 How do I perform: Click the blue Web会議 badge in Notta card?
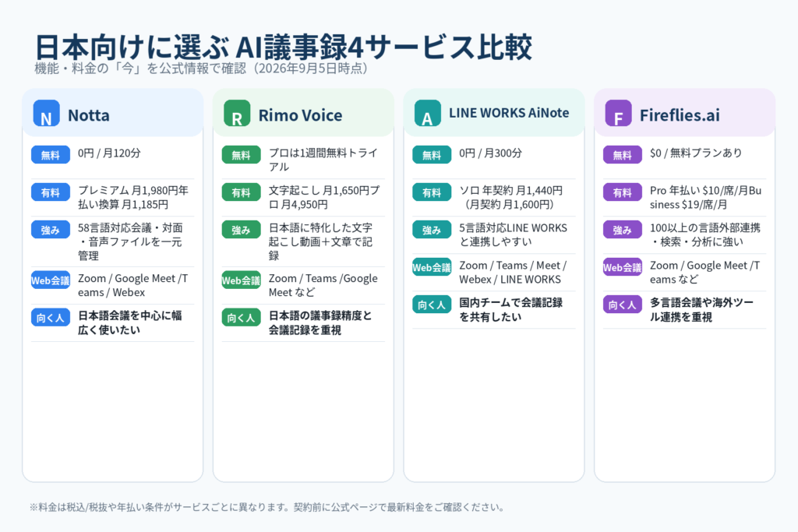[x=51, y=280]
